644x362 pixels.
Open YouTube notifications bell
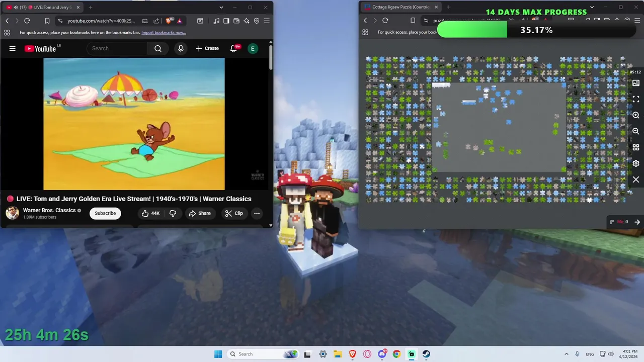[x=234, y=48]
